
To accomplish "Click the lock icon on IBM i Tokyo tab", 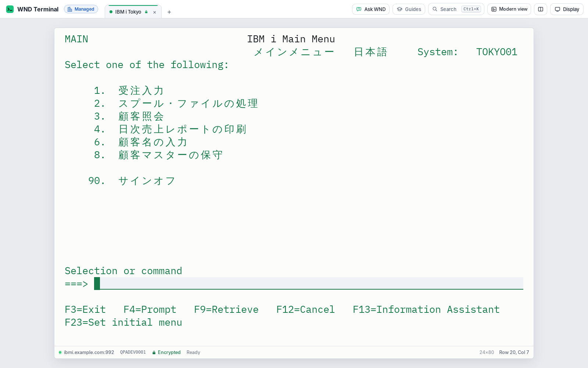I will pos(146,12).
